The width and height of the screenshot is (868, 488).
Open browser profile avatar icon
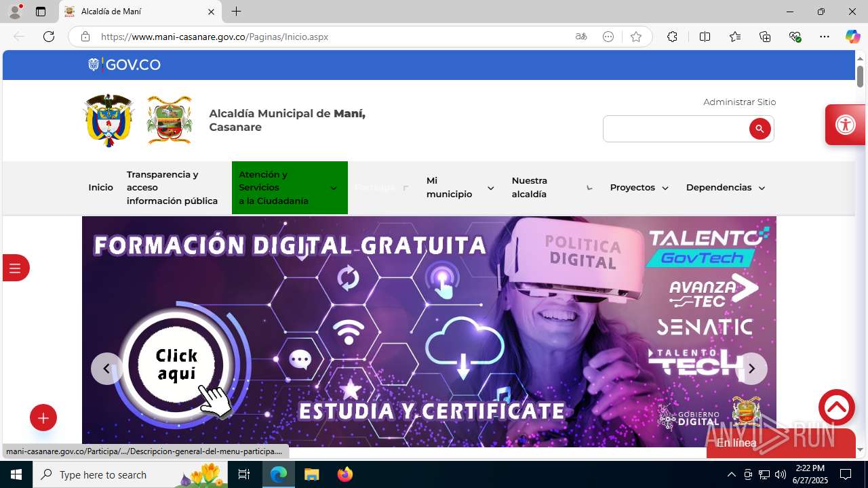(15, 12)
